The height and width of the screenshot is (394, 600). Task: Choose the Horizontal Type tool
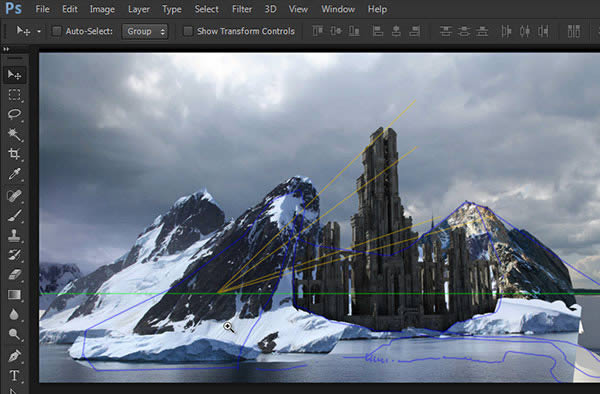pyautogui.click(x=15, y=375)
